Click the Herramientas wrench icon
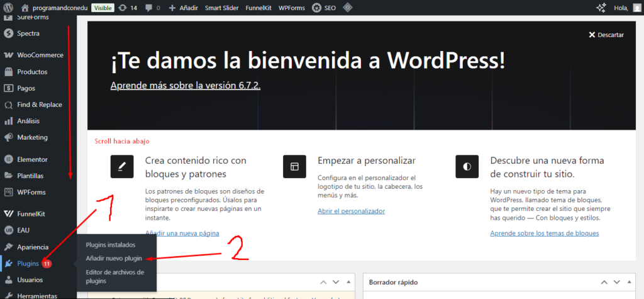The width and height of the screenshot is (644, 299). tap(8, 296)
